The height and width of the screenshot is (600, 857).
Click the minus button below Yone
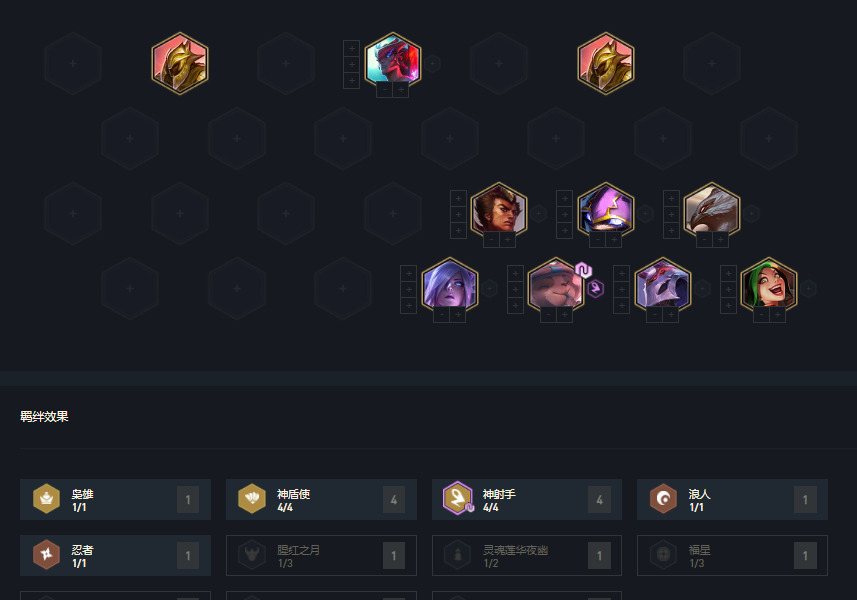(385, 90)
